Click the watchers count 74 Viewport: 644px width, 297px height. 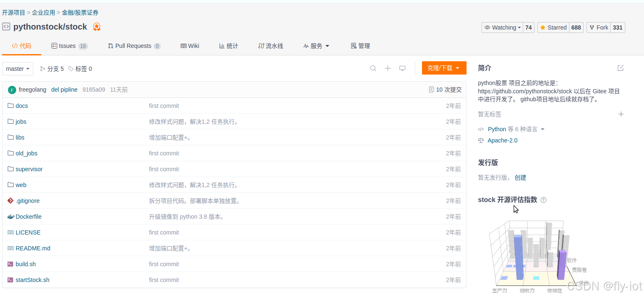(529, 27)
